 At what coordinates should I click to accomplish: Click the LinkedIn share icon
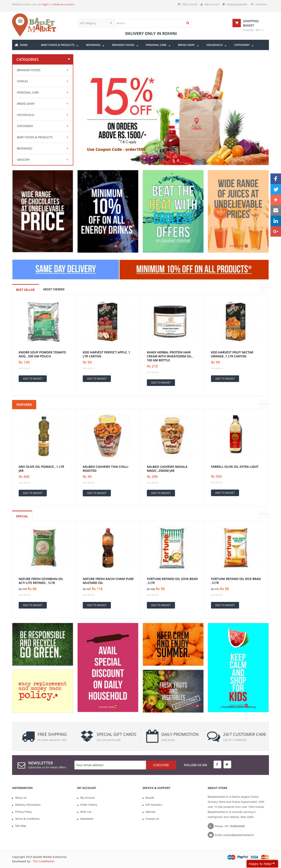coord(276,221)
